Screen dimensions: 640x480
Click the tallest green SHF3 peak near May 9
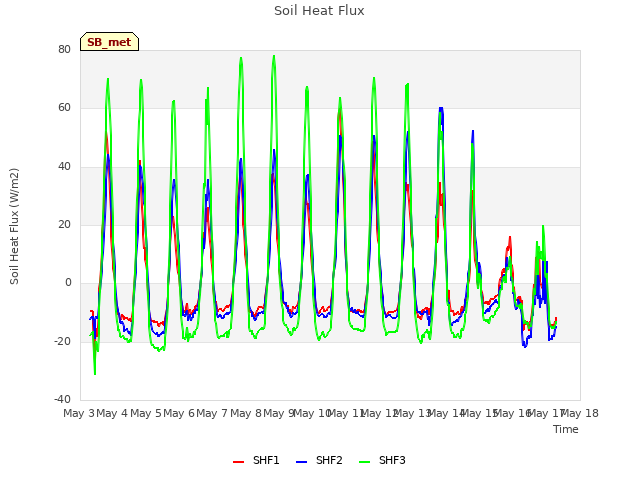click(274, 56)
